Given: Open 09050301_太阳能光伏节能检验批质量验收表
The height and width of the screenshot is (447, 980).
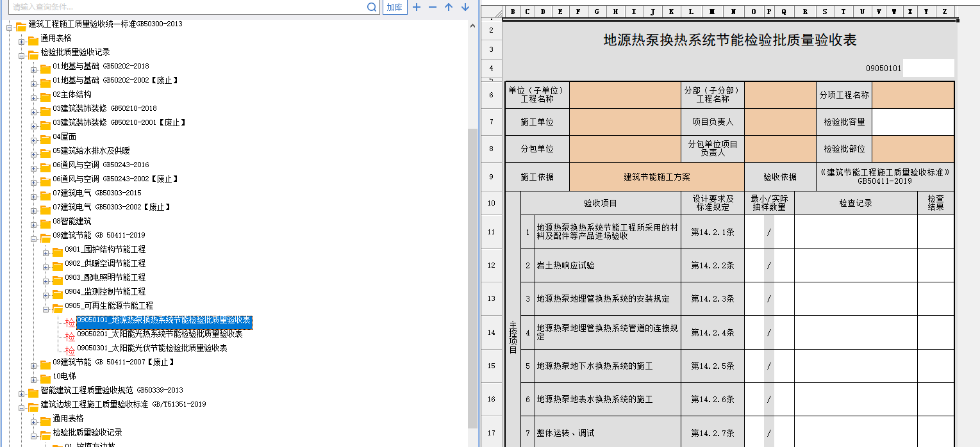Looking at the screenshot, I should [152, 348].
